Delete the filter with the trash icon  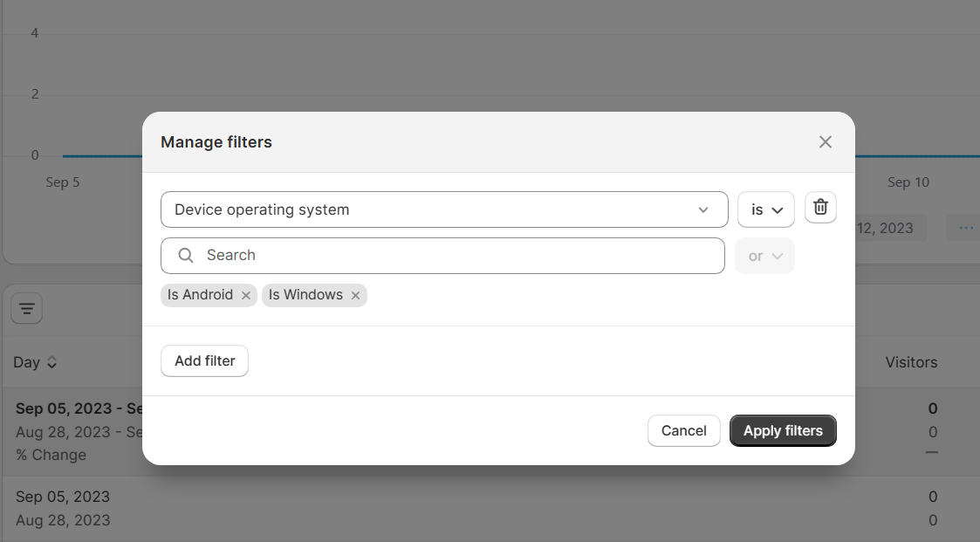point(820,208)
